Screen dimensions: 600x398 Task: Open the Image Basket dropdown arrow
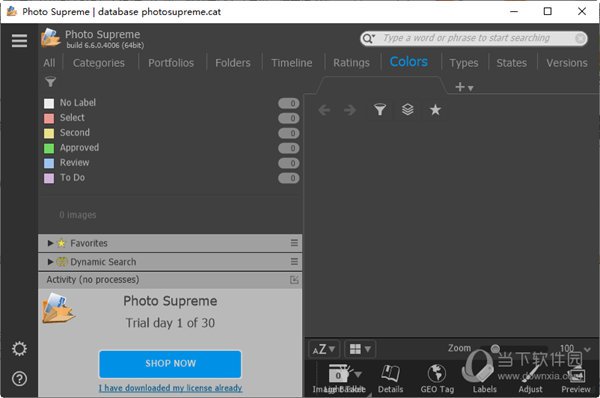(x=358, y=374)
